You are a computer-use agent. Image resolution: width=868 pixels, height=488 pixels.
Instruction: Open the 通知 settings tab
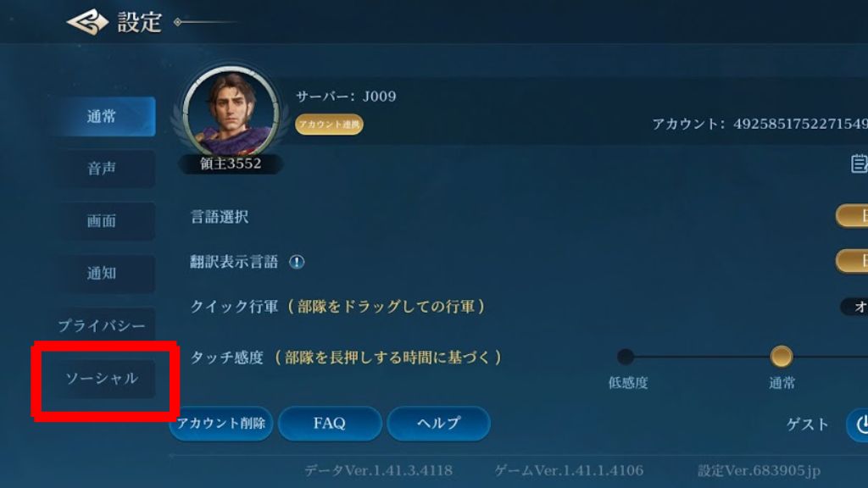(x=102, y=274)
